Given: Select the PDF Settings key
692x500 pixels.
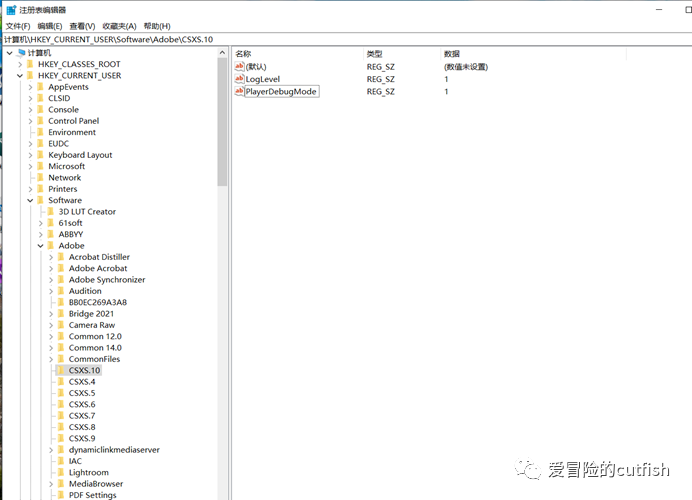Looking at the screenshot, I should click(x=93, y=495).
